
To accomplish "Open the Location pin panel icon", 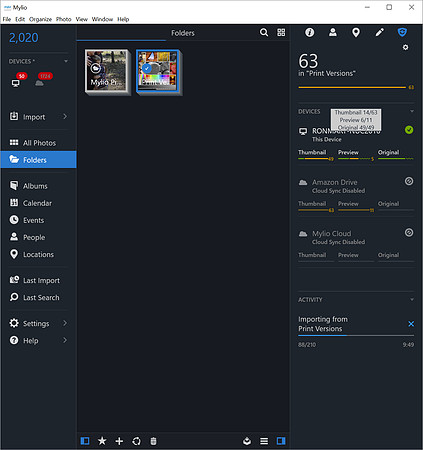I will pos(356,32).
